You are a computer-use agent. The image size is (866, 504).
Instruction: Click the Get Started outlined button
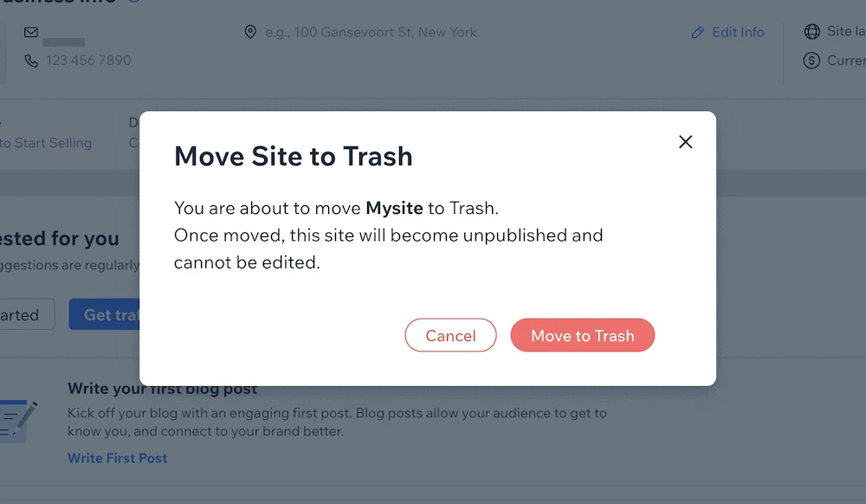point(27,314)
